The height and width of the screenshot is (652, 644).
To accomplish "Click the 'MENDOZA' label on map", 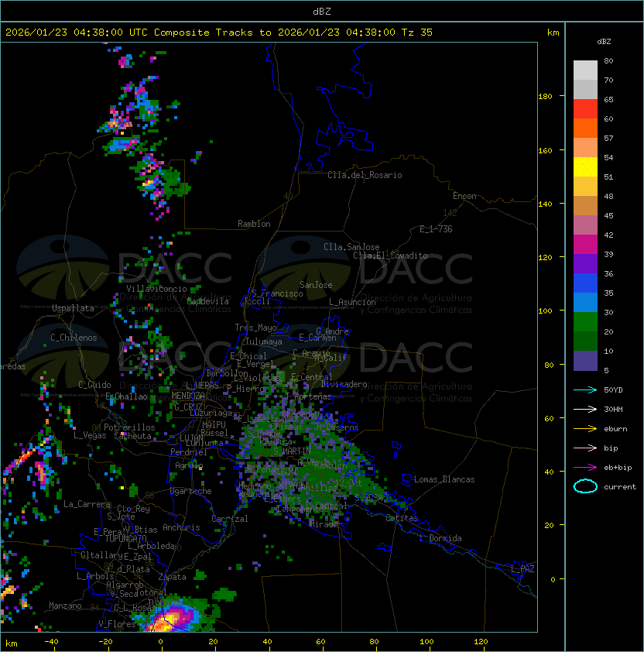I will [x=188, y=396].
